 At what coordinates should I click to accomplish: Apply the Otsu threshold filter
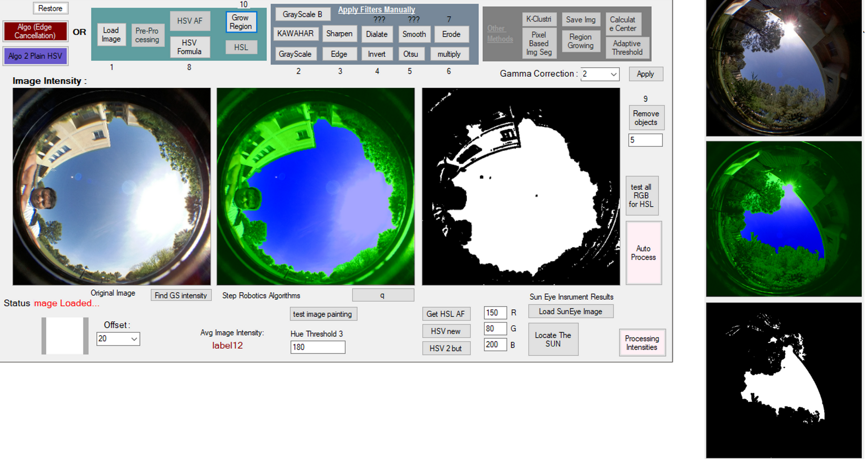tap(410, 54)
